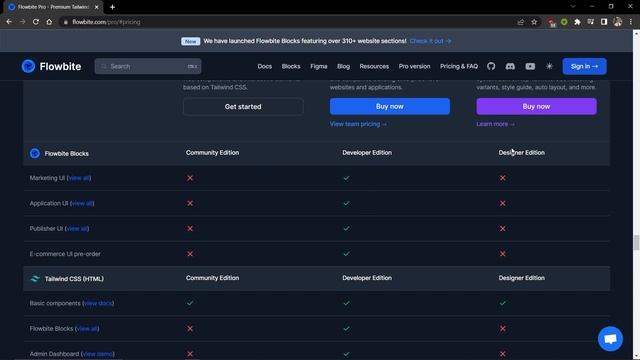Click Designer Edition checkmark for Basic components
The height and width of the screenshot is (360, 640).
coord(502,303)
